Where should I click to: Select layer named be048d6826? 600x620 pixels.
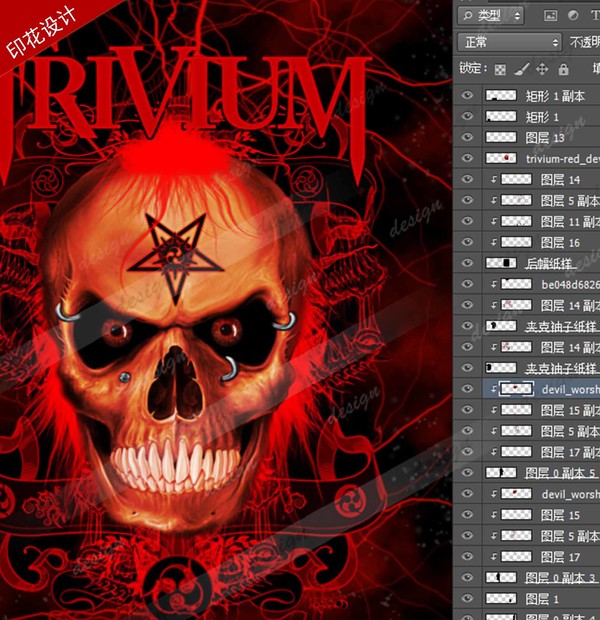point(570,285)
